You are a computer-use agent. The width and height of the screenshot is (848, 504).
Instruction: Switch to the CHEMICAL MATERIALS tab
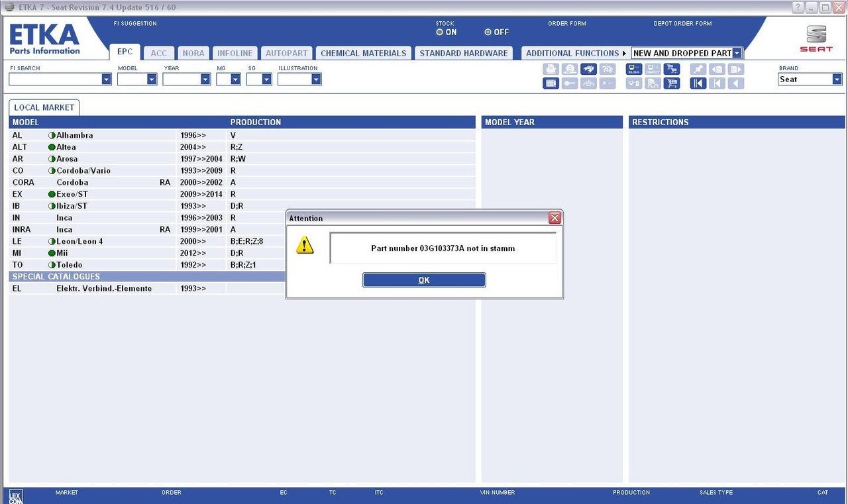click(363, 53)
